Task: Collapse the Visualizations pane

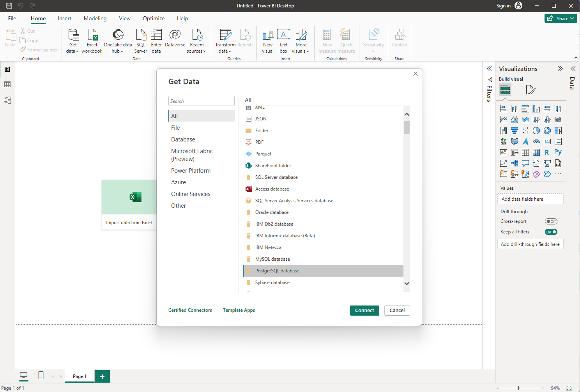Action: coord(560,69)
